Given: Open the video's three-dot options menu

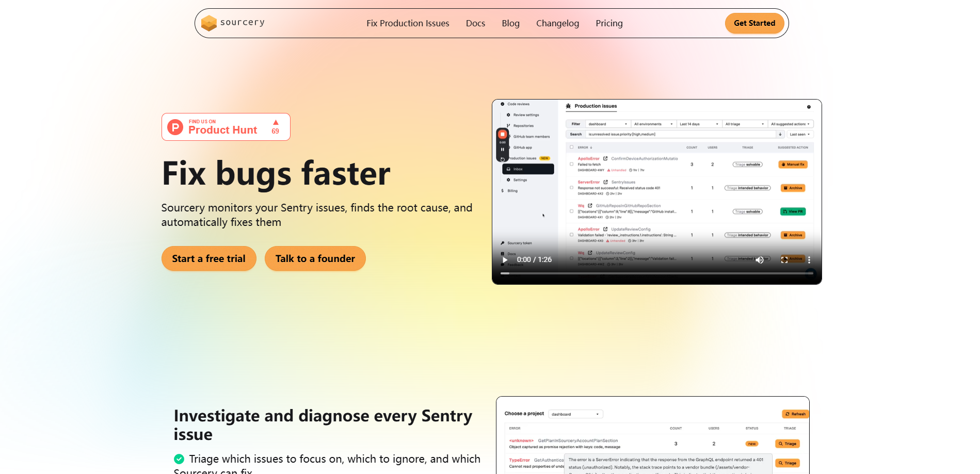Looking at the screenshot, I should coord(809,259).
